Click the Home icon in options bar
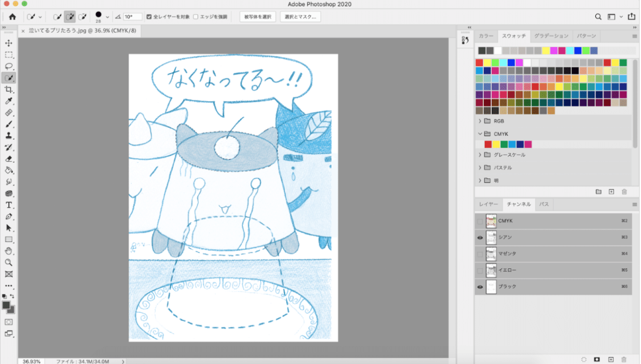641x364 pixels. click(13, 17)
